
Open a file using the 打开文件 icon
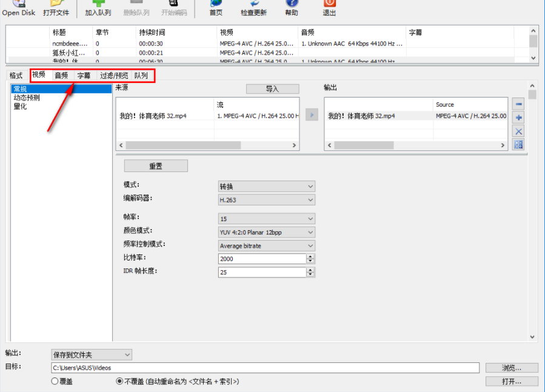pos(55,6)
